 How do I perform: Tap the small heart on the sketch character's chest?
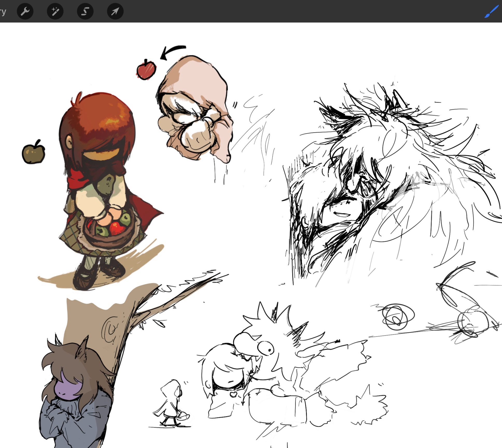tap(233, 394)
